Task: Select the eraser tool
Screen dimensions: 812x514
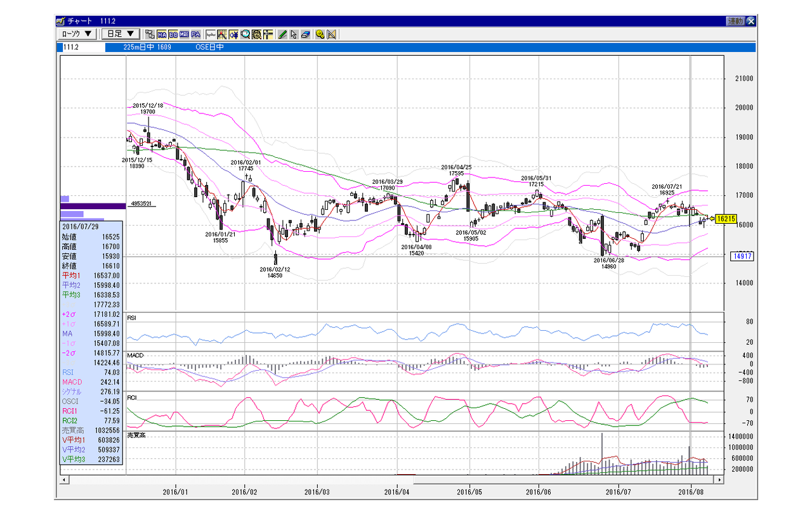Action: (306, 34)
